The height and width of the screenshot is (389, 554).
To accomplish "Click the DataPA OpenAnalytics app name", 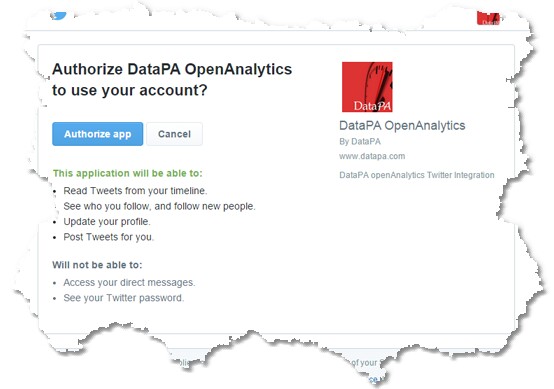I will click(402, 126).
